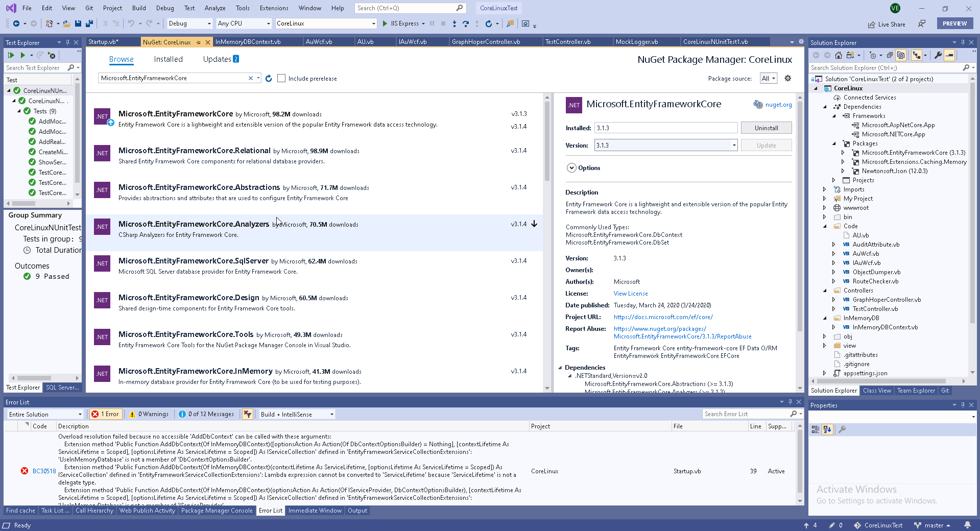Click Alphabetical sort icon in Properties panel
Image resolution: width=980 pixels, height=531 pixels.
pos(828,429)
